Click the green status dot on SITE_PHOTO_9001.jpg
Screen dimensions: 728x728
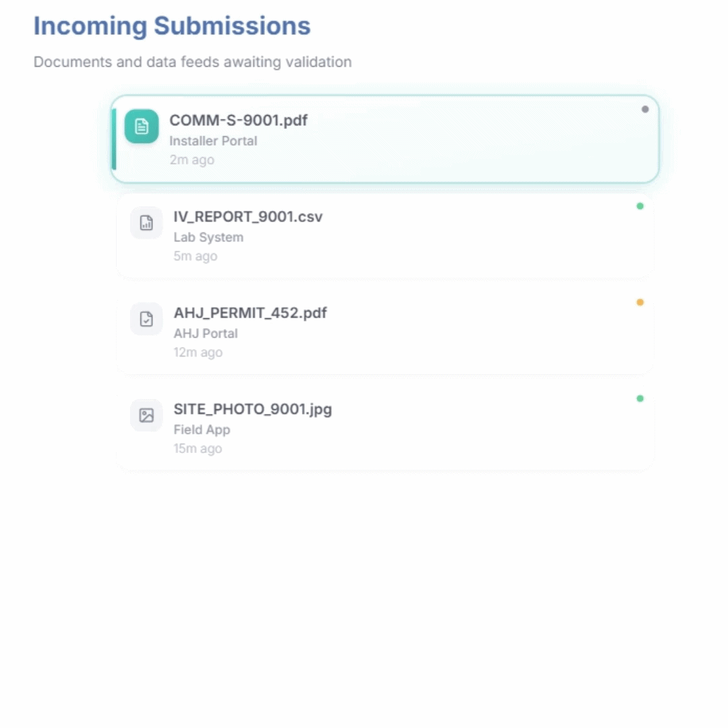[640, 398]
